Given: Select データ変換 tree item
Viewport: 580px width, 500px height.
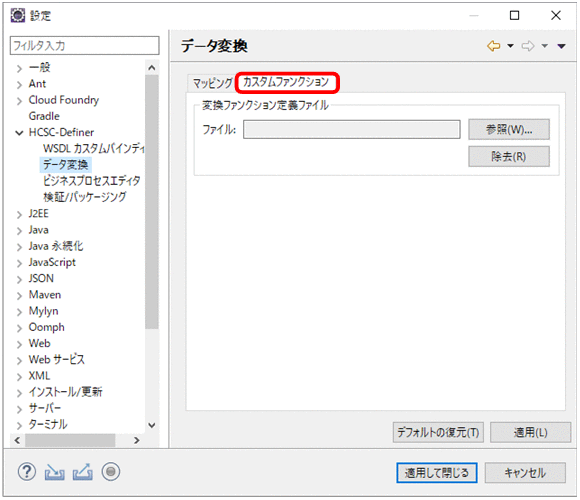Looking at the screenshot, I should pyautogui.click(x=65, y=165).
